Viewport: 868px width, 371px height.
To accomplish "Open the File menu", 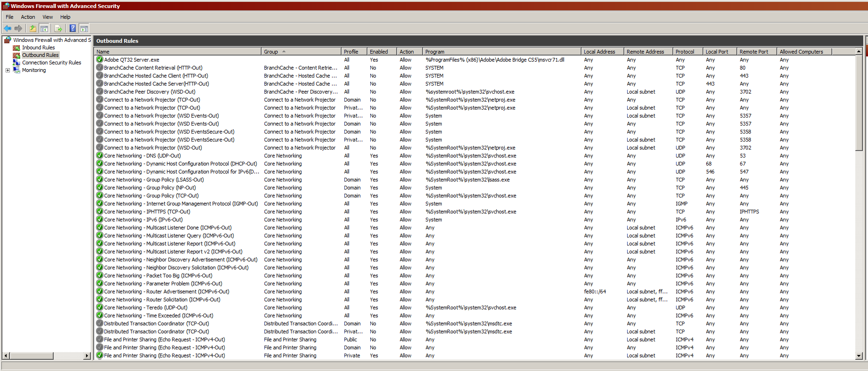I will 9,17.
